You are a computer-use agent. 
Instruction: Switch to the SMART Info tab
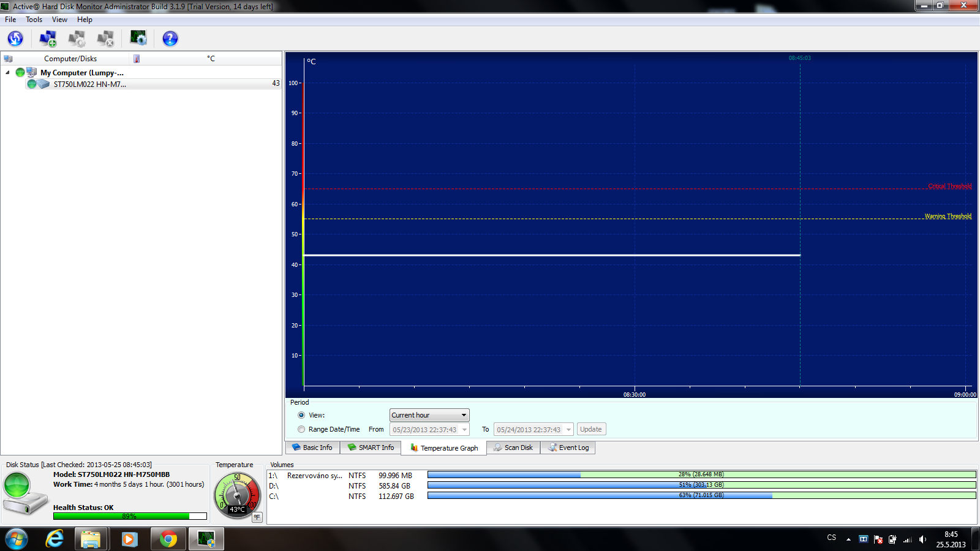(371, 448)
